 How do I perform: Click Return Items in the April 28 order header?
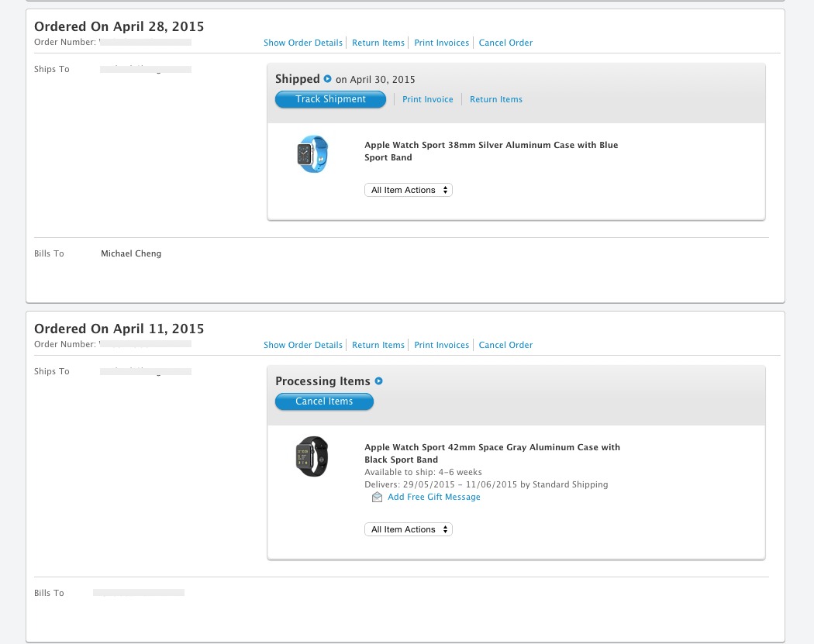[x=378, y=43]
